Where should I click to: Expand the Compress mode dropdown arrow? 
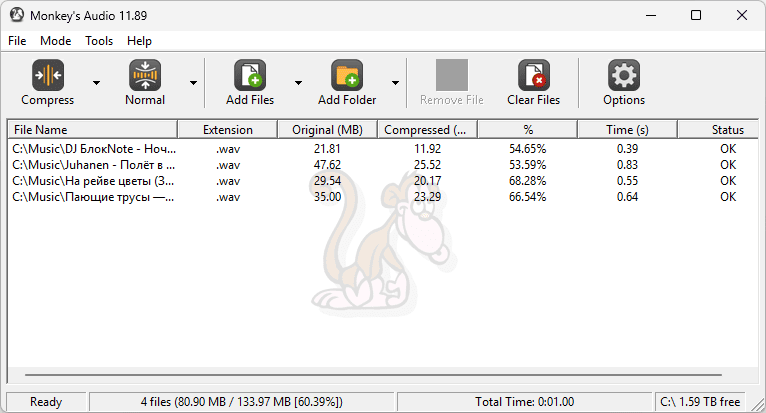point(96,83)
